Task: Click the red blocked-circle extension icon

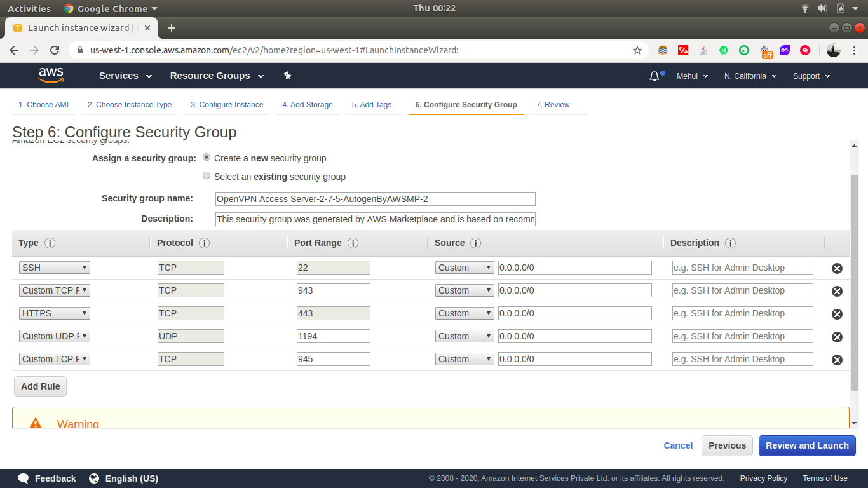Action: point(805,50)
